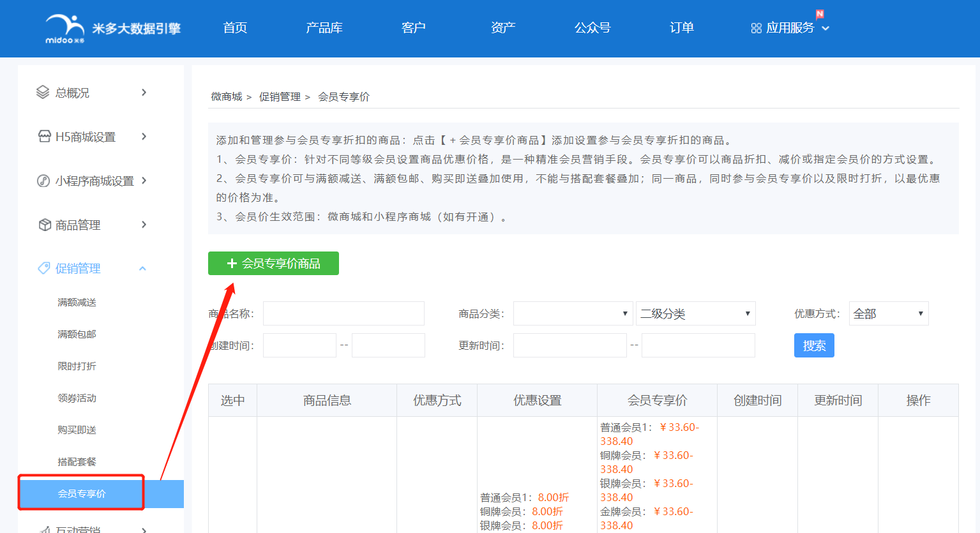Focus the 创建时间 start date field
Image resolution: width=980 pixels, height=533 pixels.
point(299,345)
